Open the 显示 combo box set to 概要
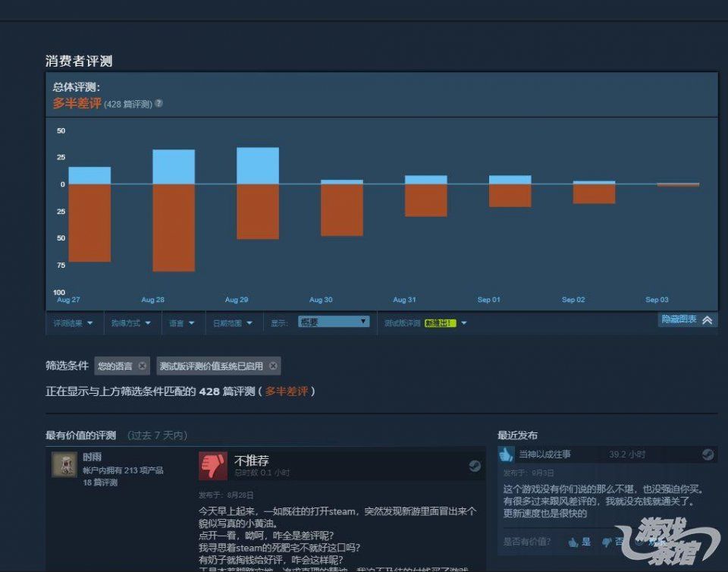 [334, 322]
